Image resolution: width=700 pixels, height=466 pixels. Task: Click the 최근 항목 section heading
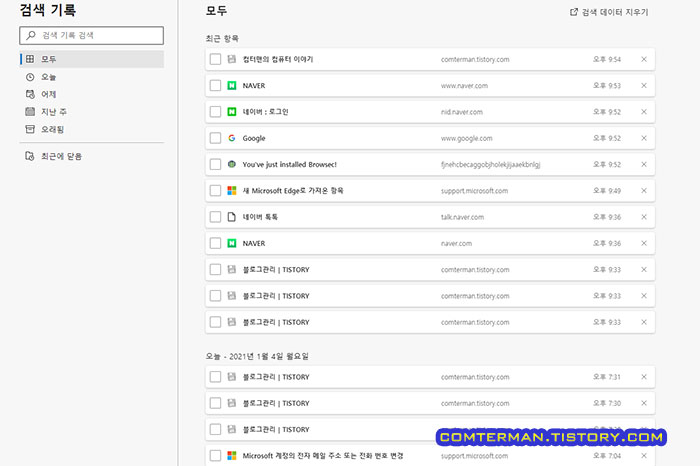pyautogui.click(x=222, y=39)
